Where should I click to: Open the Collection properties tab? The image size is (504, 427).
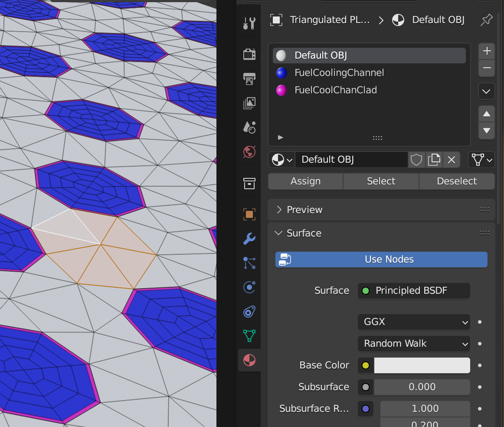click(x=249, y=183)
